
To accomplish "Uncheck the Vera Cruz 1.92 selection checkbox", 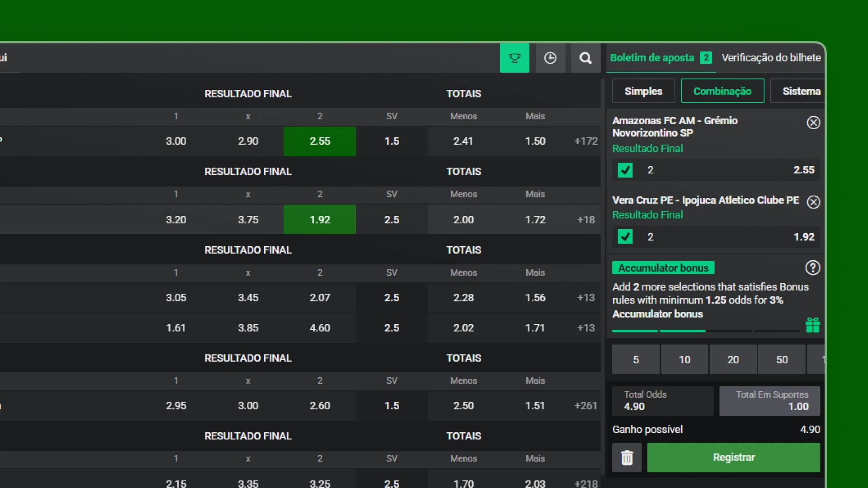I will 625,237.
